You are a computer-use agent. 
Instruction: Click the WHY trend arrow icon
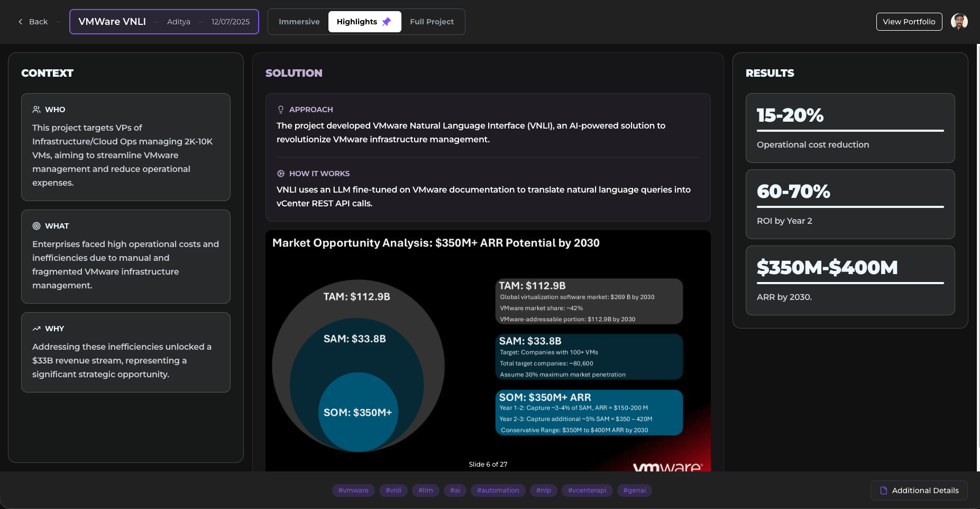pos(36,329)
